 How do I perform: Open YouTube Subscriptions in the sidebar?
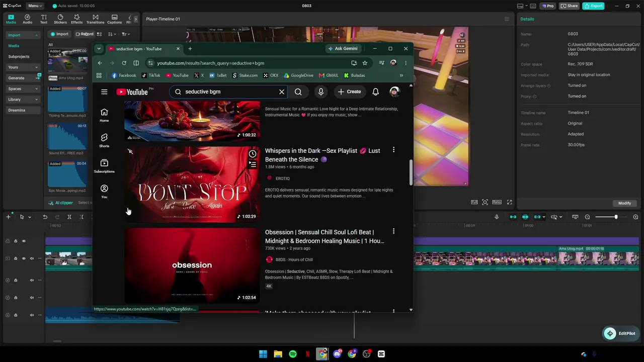click(x=104, y=166)
